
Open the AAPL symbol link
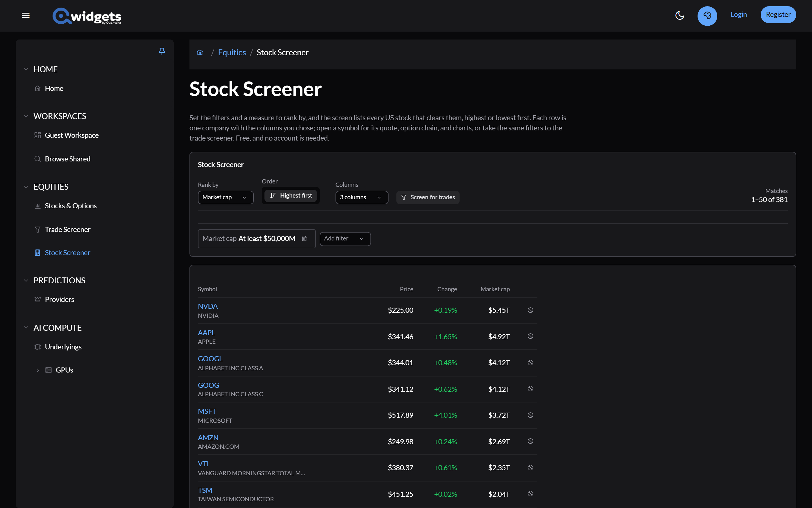coord(206,333)
